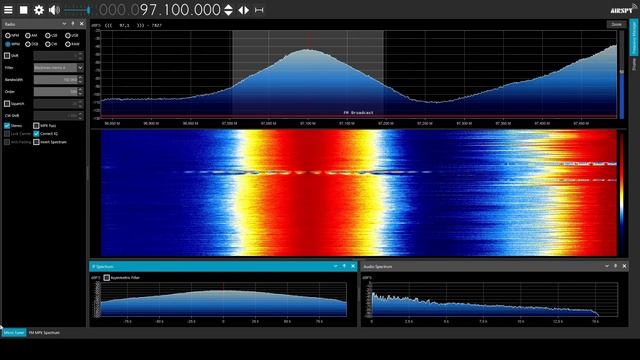Switch to the Micro Tuner tab
640x360 pixels.
pos(14,333)
